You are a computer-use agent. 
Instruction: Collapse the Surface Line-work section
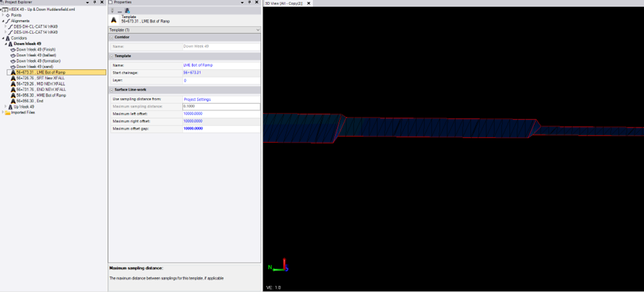[111, 90]
